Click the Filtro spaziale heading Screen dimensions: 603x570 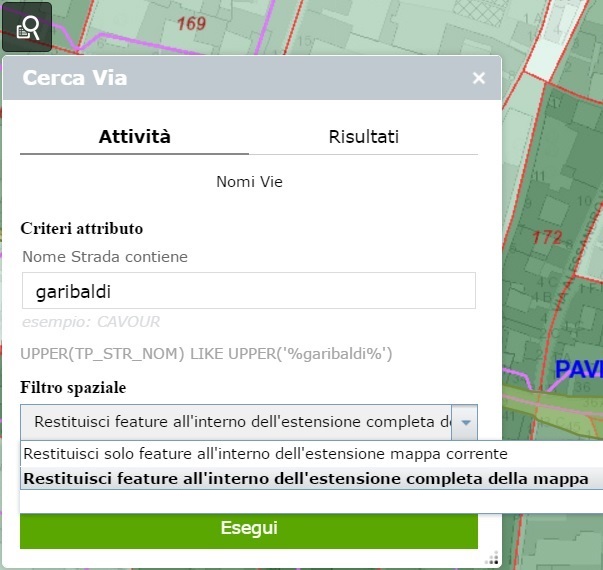(x=73, y=387)
